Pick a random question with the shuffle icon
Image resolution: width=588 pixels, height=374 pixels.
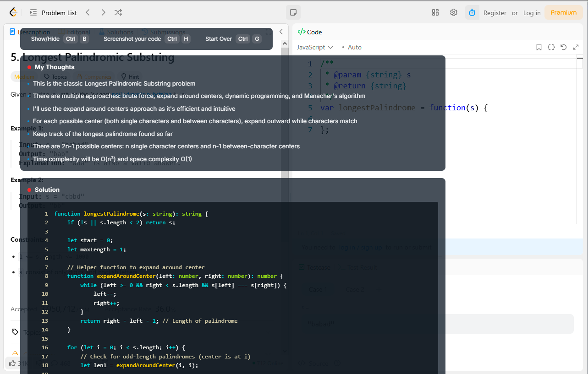tap(118, 12)
